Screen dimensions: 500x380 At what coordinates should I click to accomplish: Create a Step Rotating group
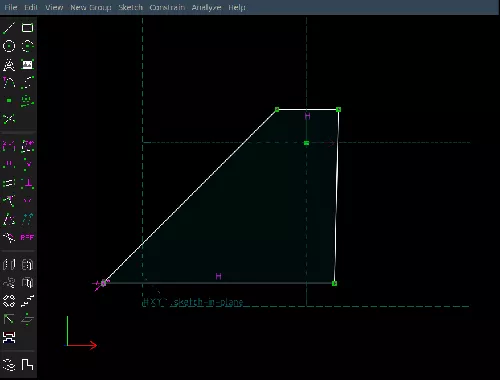[9, 301]
